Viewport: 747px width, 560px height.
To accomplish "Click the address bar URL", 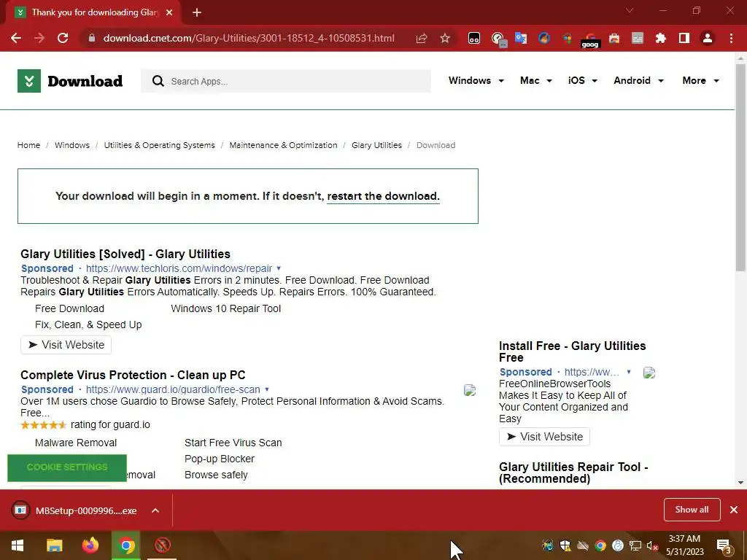I will coord(249,38).
